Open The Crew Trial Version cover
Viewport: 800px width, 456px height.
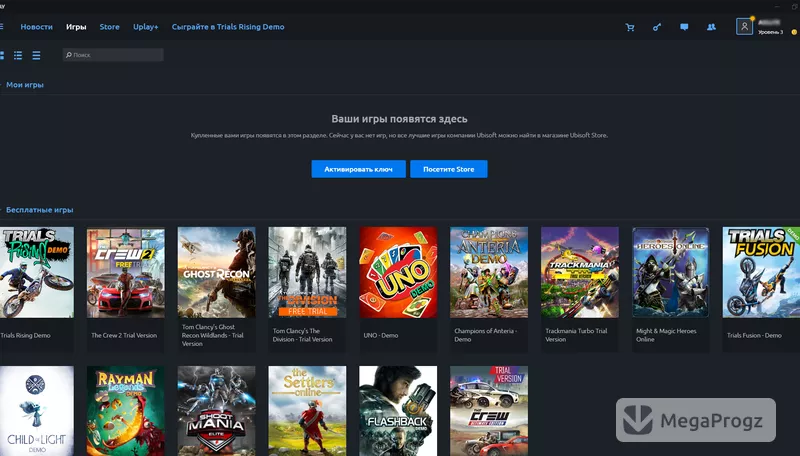[x=489, y=411]
